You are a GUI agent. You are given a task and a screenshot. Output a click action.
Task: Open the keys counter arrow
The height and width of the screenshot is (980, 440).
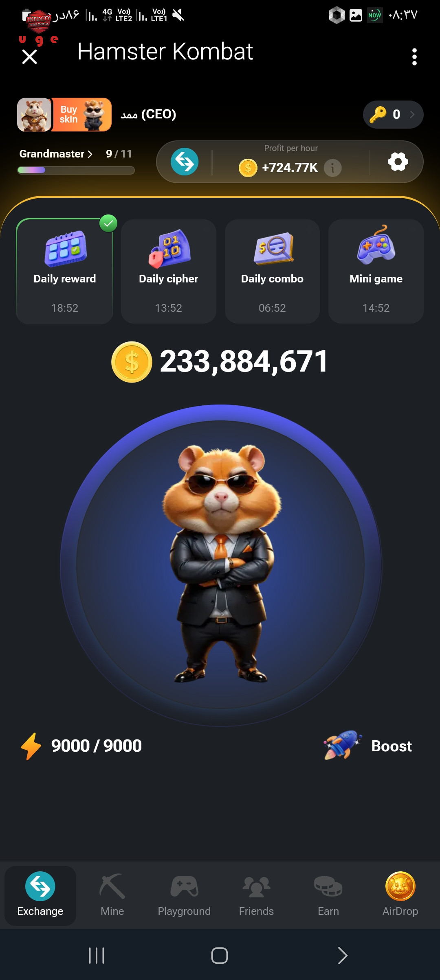point(412,114)
